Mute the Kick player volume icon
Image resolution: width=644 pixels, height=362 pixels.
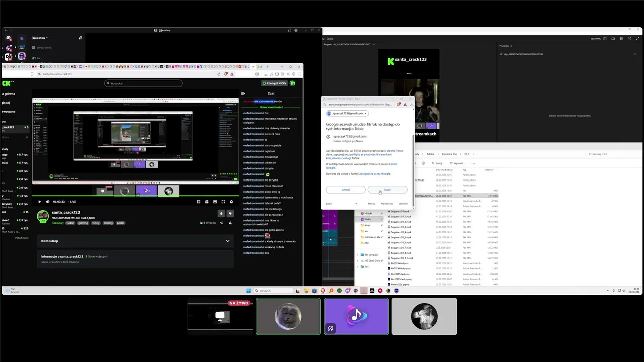pos(48,202)
